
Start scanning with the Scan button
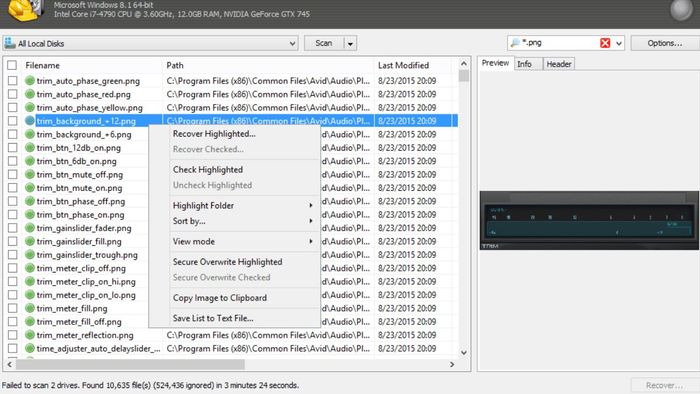324,43
